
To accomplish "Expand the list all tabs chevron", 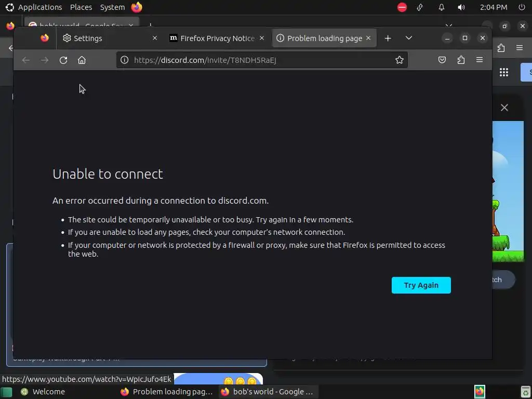I will [x=409, y=38].
